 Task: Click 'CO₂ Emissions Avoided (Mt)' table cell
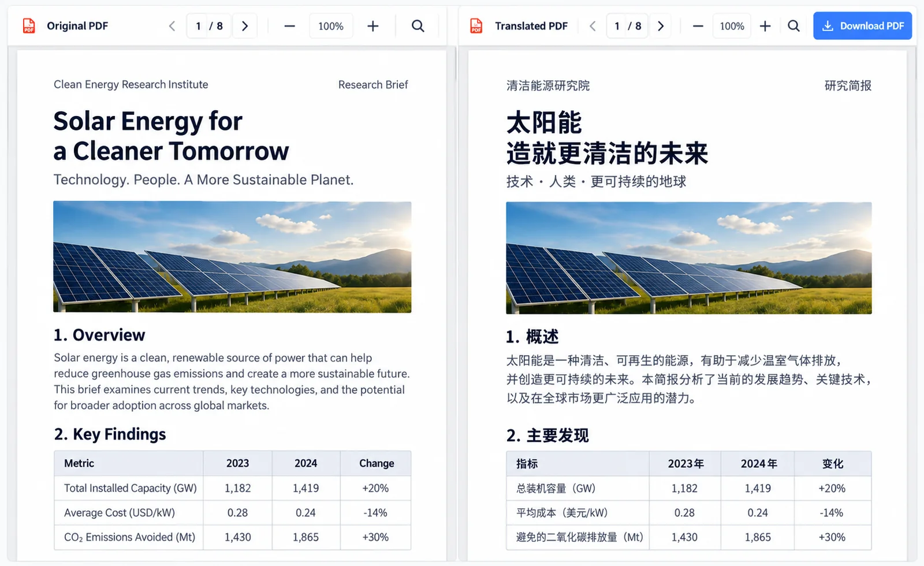[130, 537]
